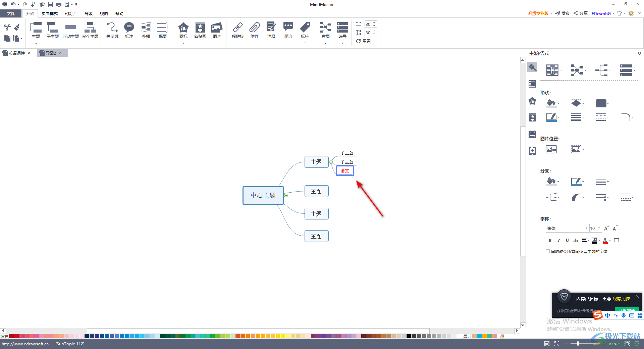Open the www.edrawsoft.cn link
The height and width of the screenshot is (349, 644).
[25, 344]
